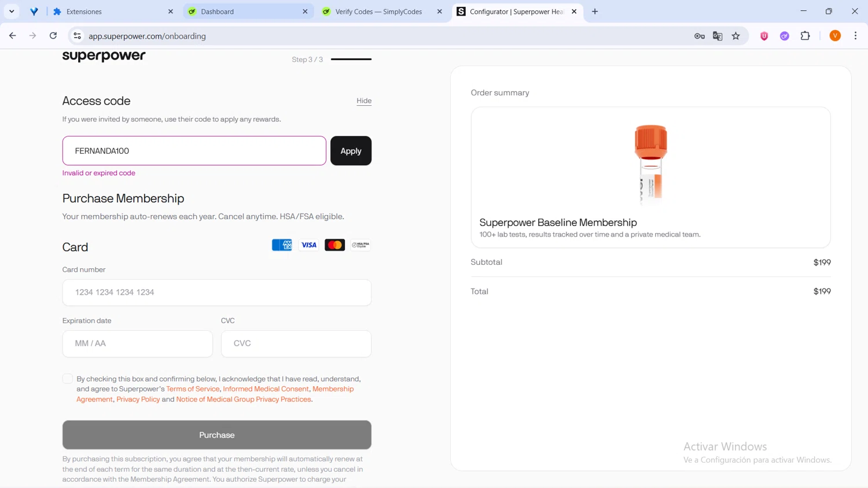Image resolution: width=868 pixels, height=488 pixels.
Task: Click the pinned Vivaldi-style V tab
Action: [x=34, y=12]
